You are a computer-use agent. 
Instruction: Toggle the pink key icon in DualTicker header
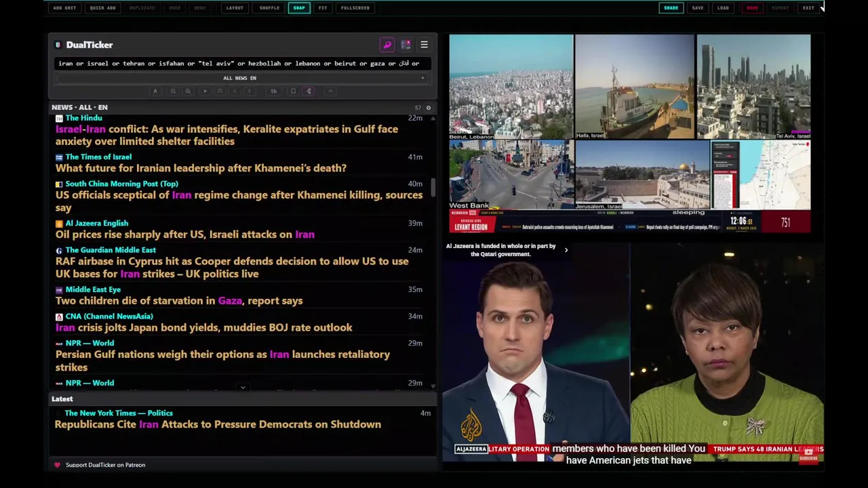(387, 45)
